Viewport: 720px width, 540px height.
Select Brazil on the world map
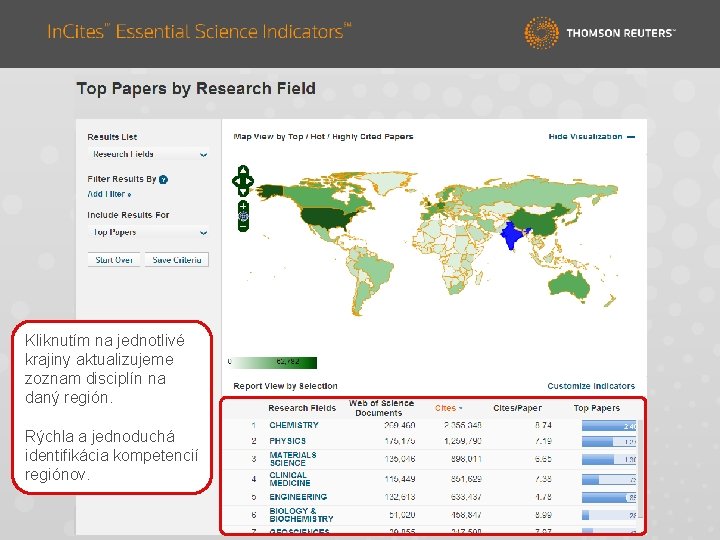pos(376,269)
